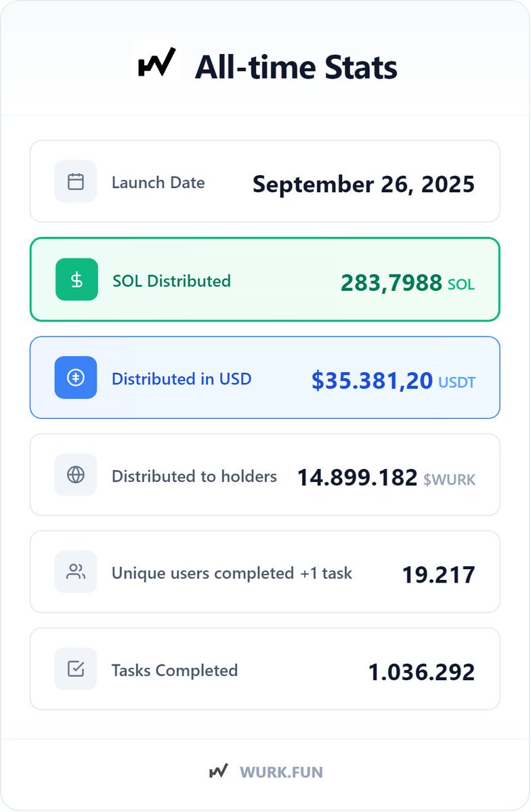Click the users icon for Unique users completed

[76, 572]
